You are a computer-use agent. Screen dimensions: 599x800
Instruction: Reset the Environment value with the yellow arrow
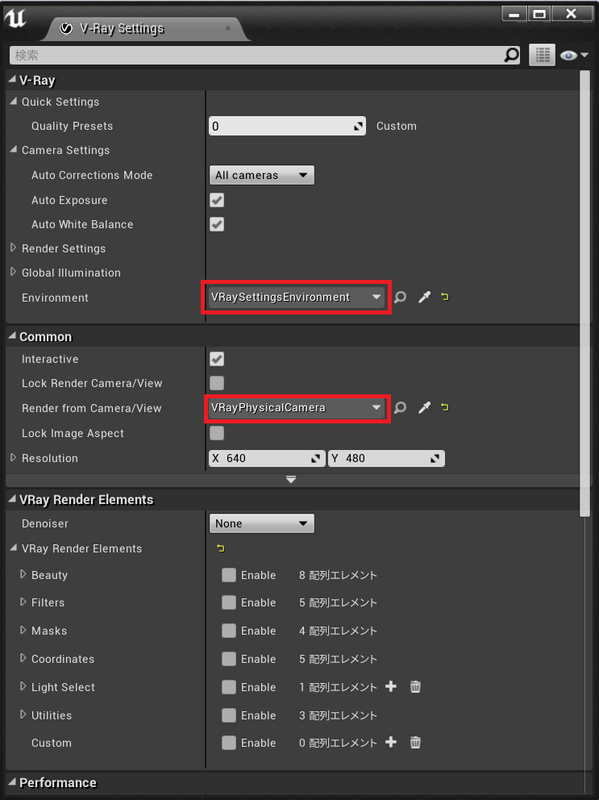pyautogui.click(x=445, y=296)
